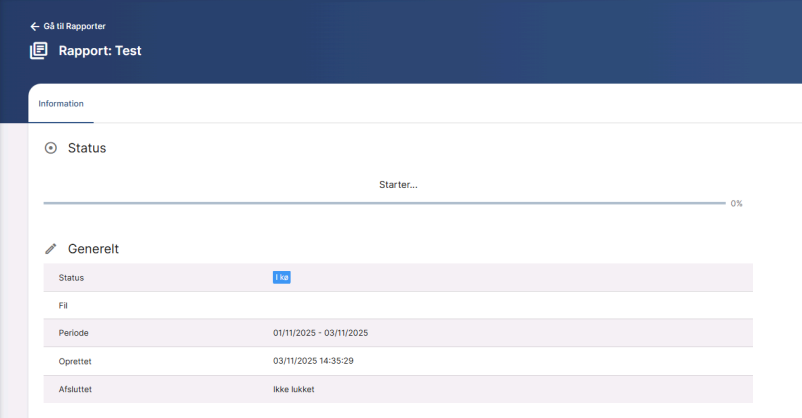Go back via Gå til Rapporter link
The image size is (802, 418).
75,26
